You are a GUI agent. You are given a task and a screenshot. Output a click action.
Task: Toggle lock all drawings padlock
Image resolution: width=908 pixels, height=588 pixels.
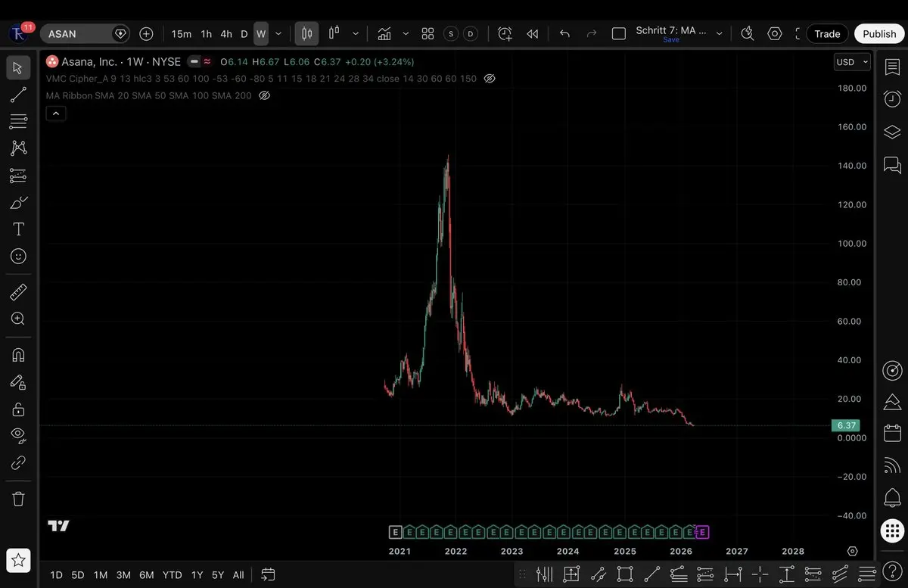tap(18, 409)
